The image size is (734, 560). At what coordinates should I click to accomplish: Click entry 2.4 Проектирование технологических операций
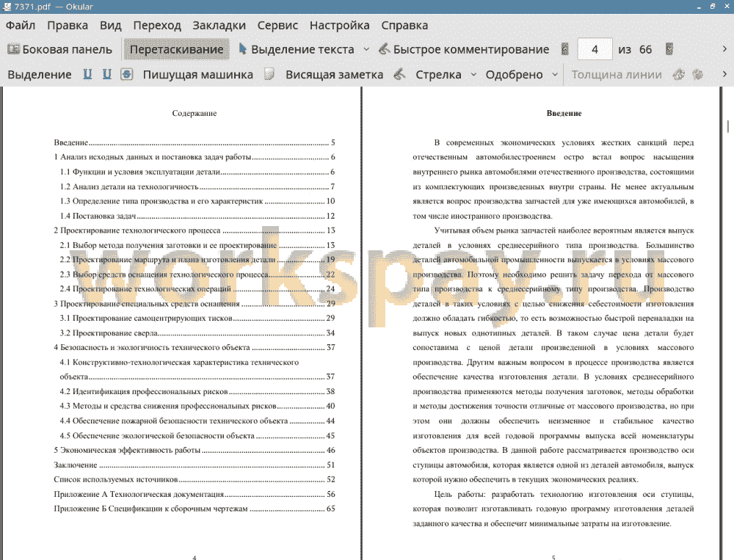[197, 289]
